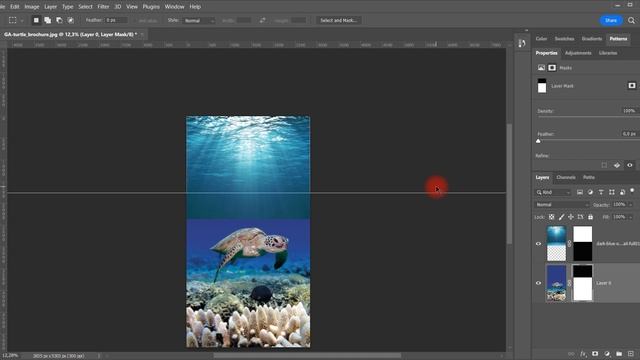Choose Intersect with selection mode icon

tap(71, 20)
